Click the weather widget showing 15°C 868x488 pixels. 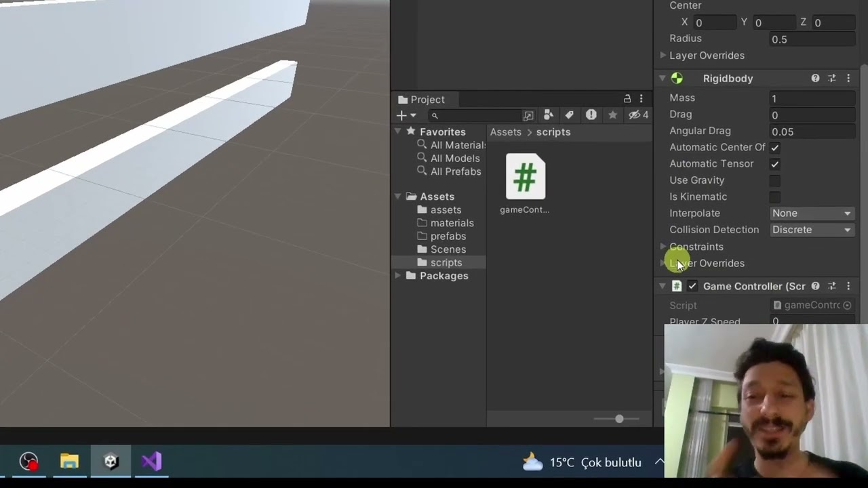click(582, 462)
